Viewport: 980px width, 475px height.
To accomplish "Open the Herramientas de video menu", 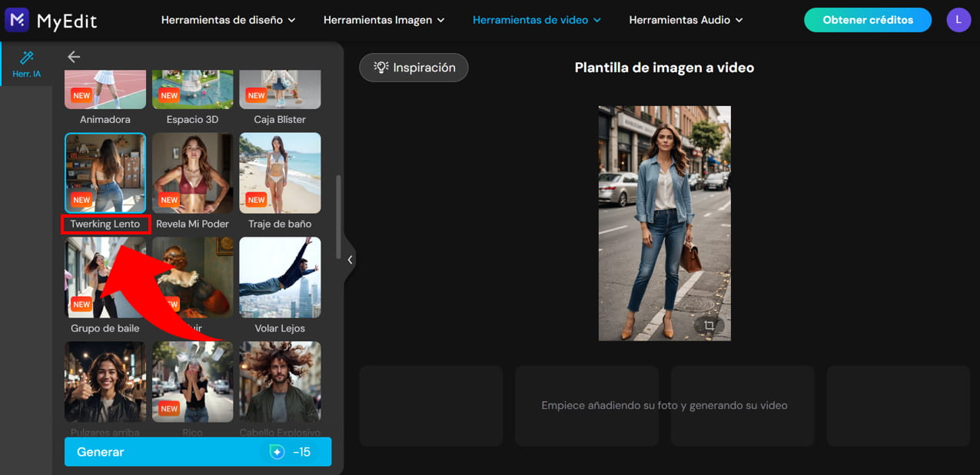I will 536,20.
